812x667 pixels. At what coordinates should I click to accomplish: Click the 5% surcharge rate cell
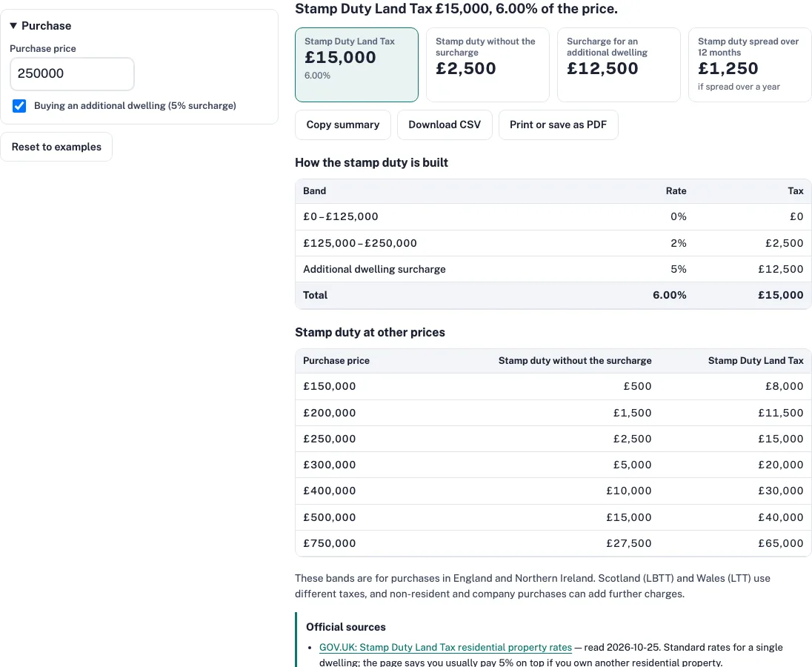tap(679, 269)
